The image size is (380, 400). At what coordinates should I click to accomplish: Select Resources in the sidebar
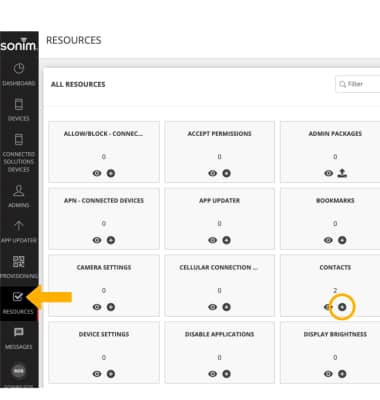19,303
